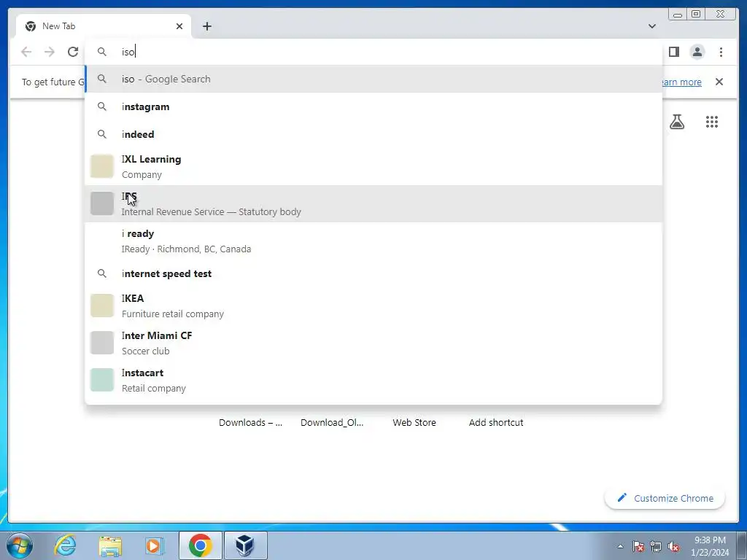Choose the indeed suggestion
The height and width of the screenshot is (560, 747).
pyautogui.click(x=373, y=134)
